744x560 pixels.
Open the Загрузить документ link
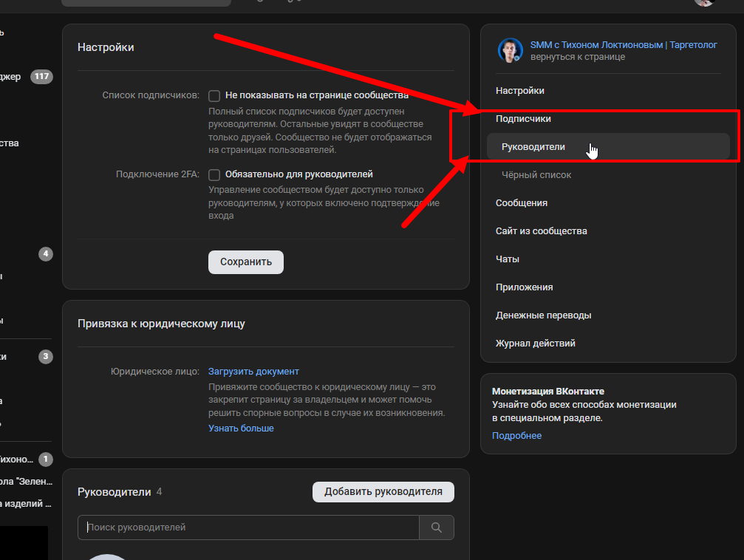(253, 371)
